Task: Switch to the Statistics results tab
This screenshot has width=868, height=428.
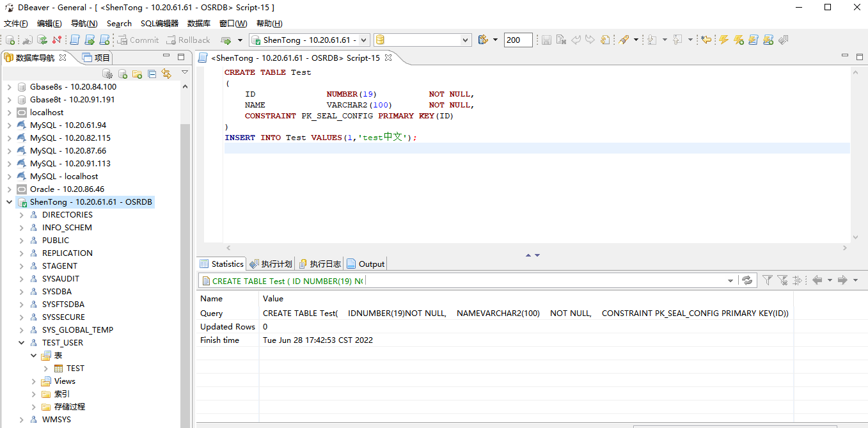Action: 221,264
